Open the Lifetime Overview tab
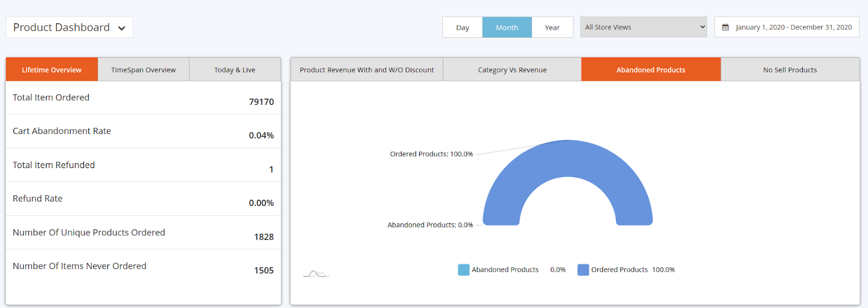 (x=52, y=70)
